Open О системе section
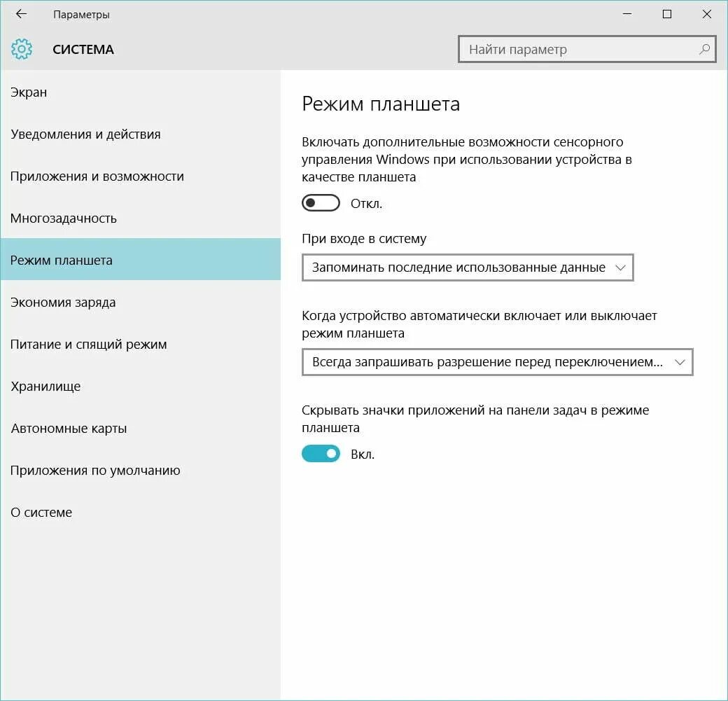The width and height of the screenshot is (728, 701). click(x=140, y=513)
